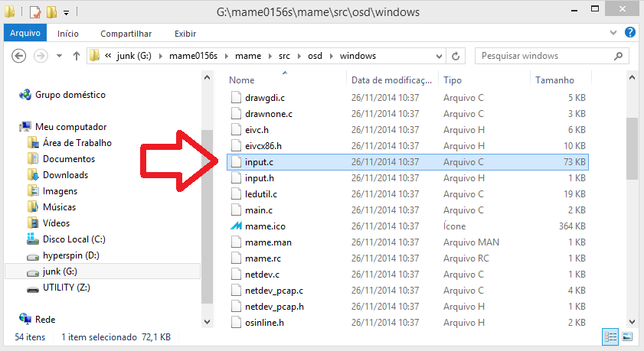
Task: Select the input.c file icon
Action: click(x=236, y=162)
